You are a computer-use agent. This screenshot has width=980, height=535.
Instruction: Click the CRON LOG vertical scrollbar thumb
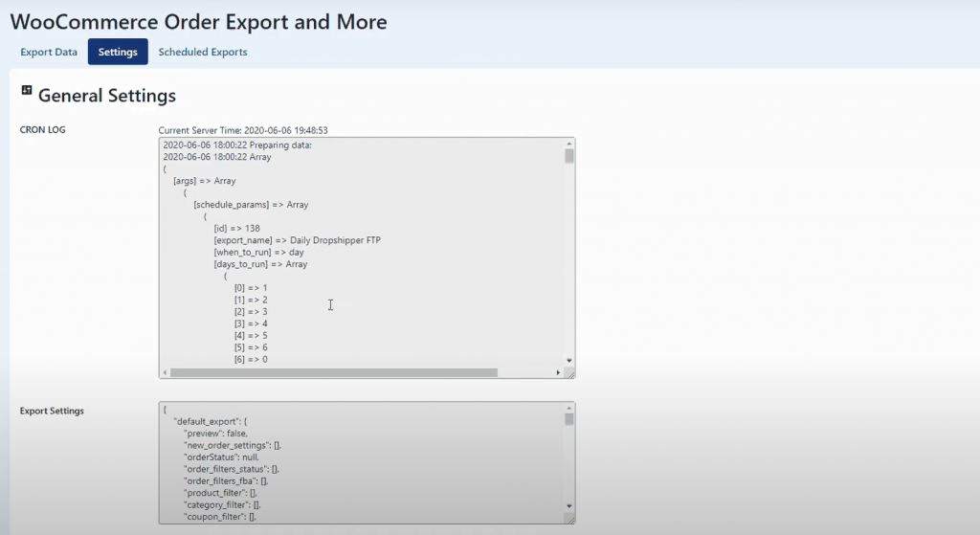568,156
